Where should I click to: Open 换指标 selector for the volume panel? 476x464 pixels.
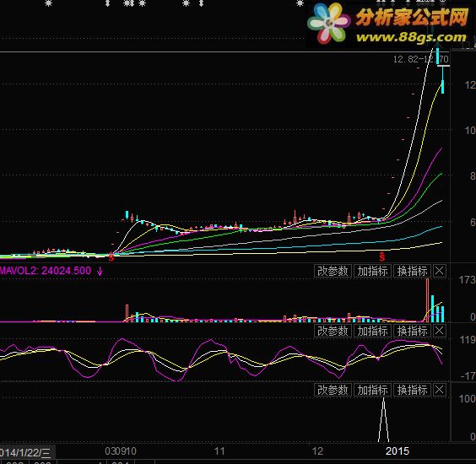(412, 271)
